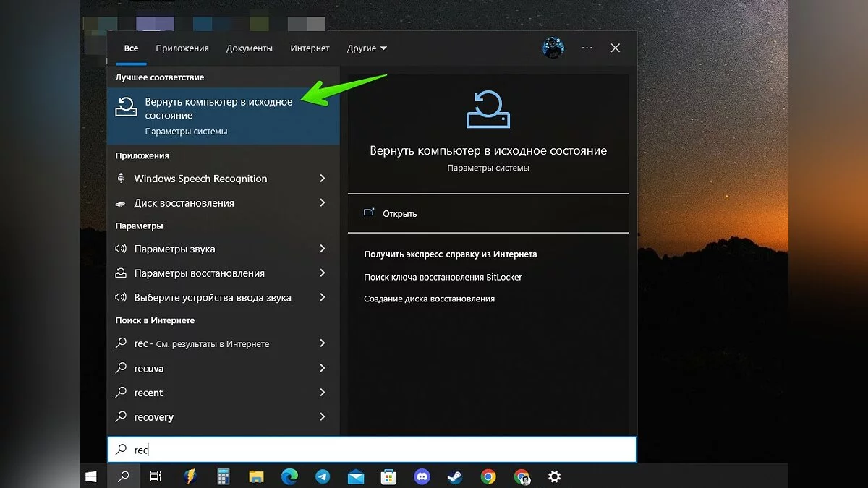Screen dimensions: 868x488
Task: Click Открыть in the preview pane
Action: pyautogui.click(x=399, y=214)
